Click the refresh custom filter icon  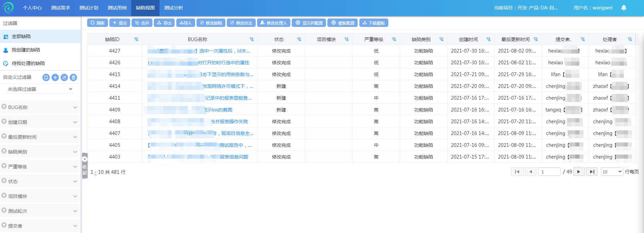pos(46,77)
